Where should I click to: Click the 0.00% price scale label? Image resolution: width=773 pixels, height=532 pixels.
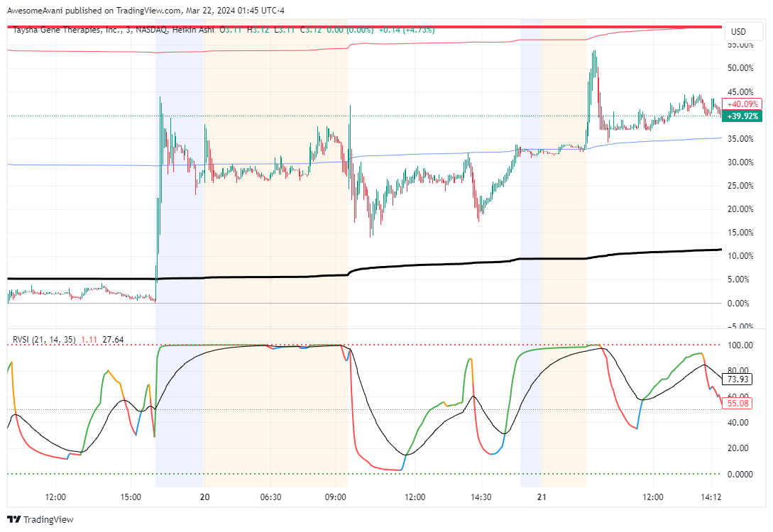pos(738,304)
